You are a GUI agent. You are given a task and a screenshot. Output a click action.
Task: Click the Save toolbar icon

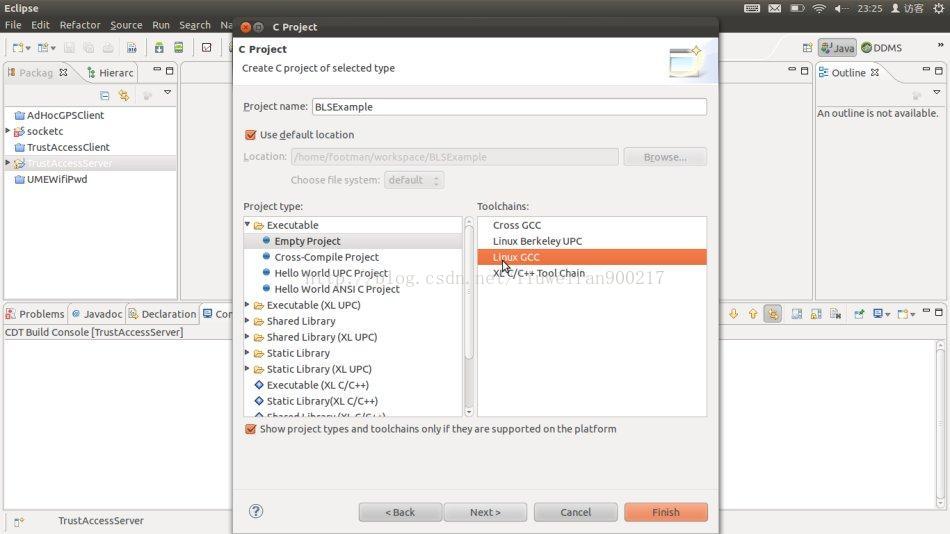pyautogui.click(x=70, y=47)
